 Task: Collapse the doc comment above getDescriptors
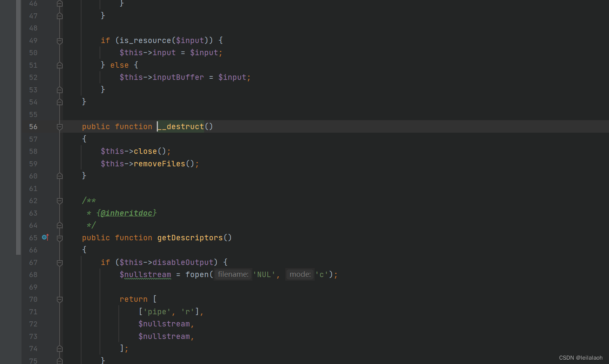(60, 200)
